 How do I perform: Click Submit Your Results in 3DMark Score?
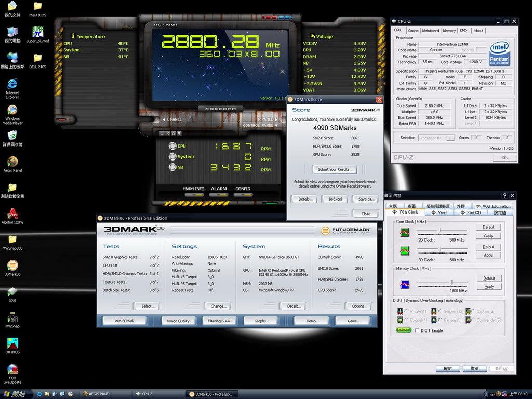(x=335, y=169)
